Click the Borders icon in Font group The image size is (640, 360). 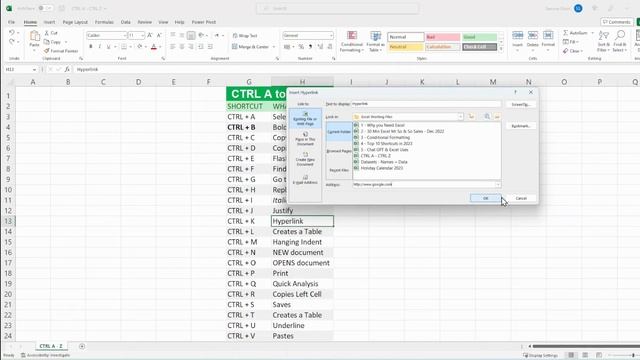124,47
